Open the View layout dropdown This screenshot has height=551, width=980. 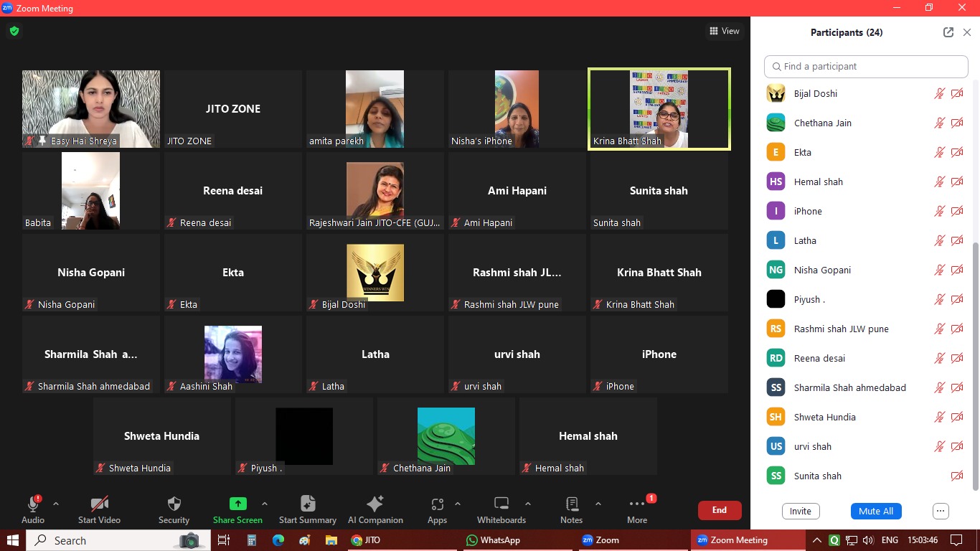point(724,31)
